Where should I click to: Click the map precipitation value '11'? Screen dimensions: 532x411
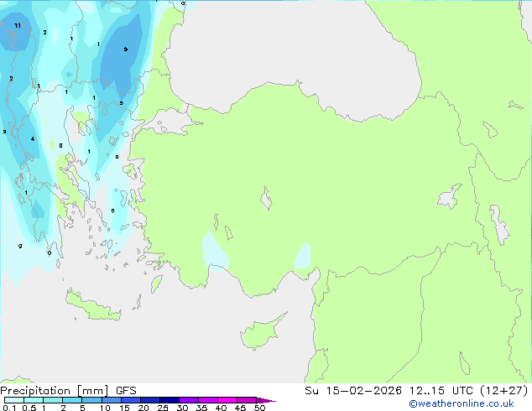(18, 25)
